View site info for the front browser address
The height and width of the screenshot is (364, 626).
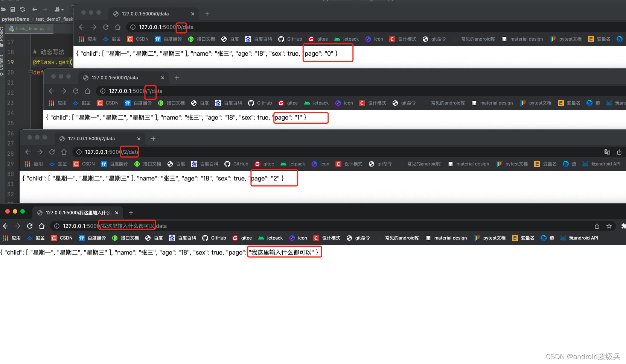point(57,226)
